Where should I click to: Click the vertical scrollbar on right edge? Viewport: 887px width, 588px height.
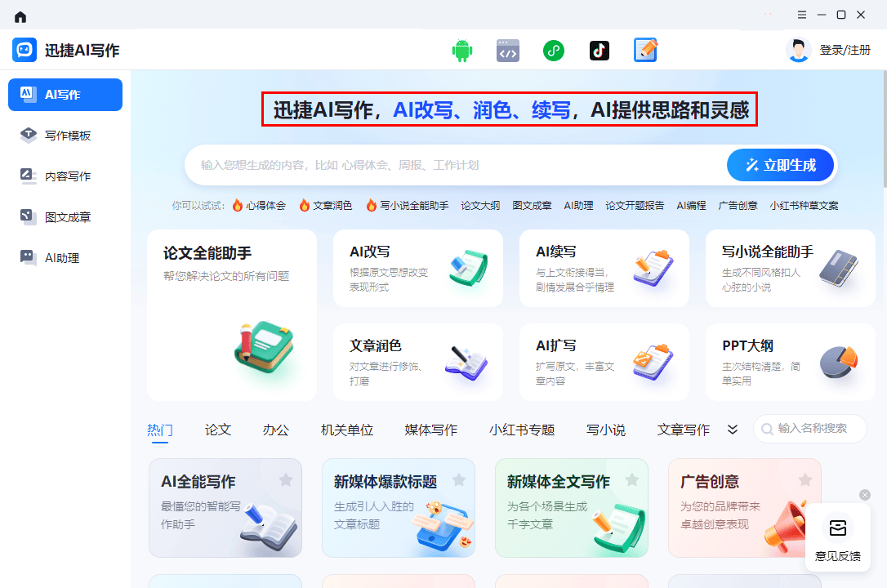pyautogui.click(x=885, y=129)
